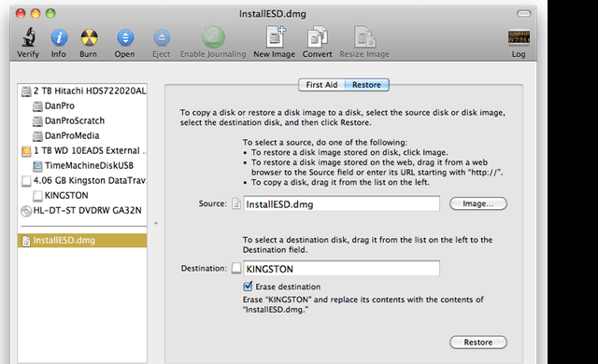This screenshot has width=598, height=364.
Task: Click the Source input field
Action: pos(341,204)
